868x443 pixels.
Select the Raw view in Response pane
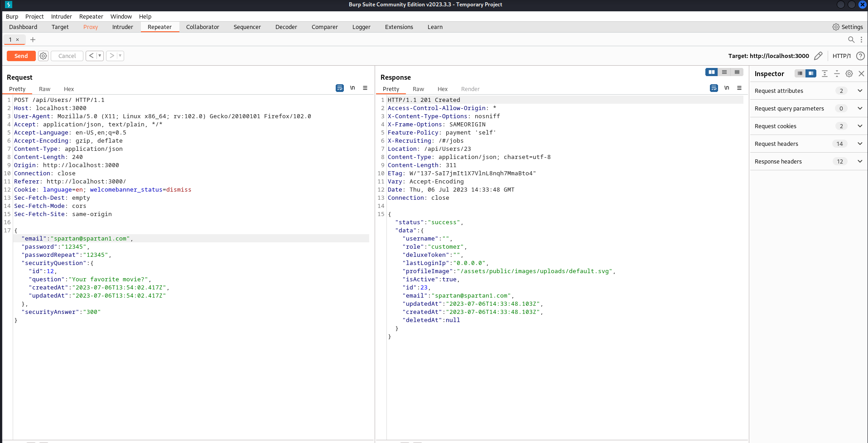pos(418,89)
